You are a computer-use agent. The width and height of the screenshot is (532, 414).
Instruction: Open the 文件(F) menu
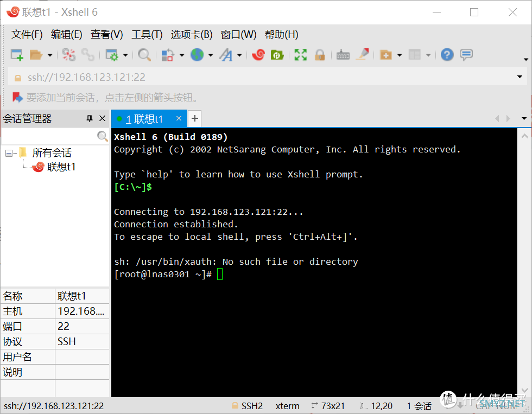tap(27, 34)
